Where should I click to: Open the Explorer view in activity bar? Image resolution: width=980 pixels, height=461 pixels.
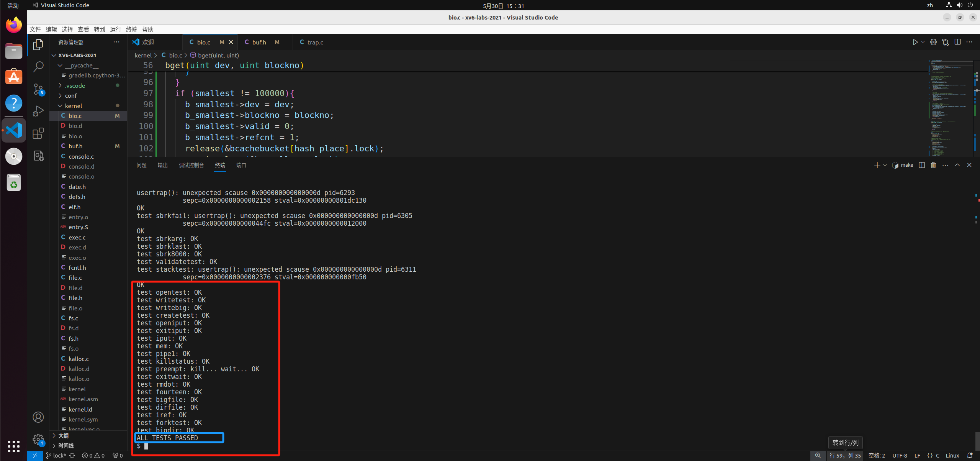pyautogui.click(x=38, y=44)
